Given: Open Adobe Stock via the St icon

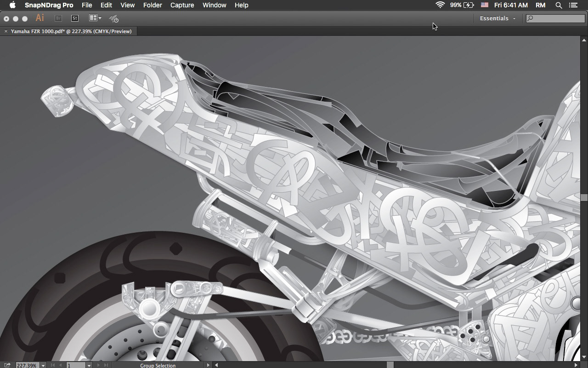Looking at the screenshot, I should click(75, 18).
